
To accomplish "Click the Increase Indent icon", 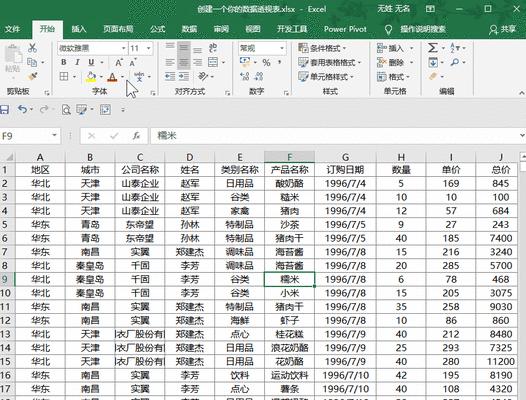I will coord(184,77).
